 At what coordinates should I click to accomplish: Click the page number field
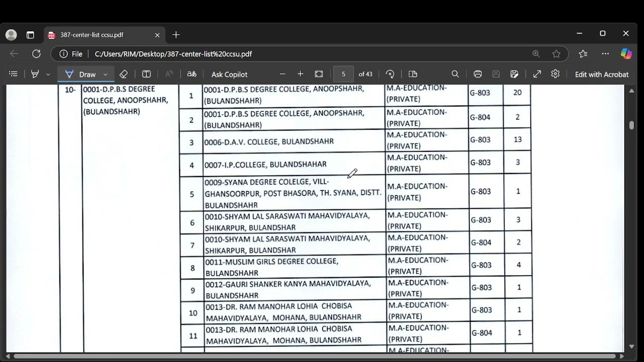point(344,74)
